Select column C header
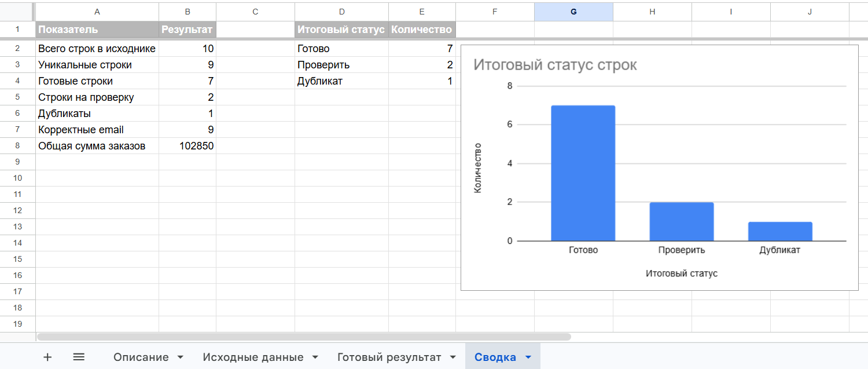Image resolution: width=868 pixels, height=369 pixels. 255,12
